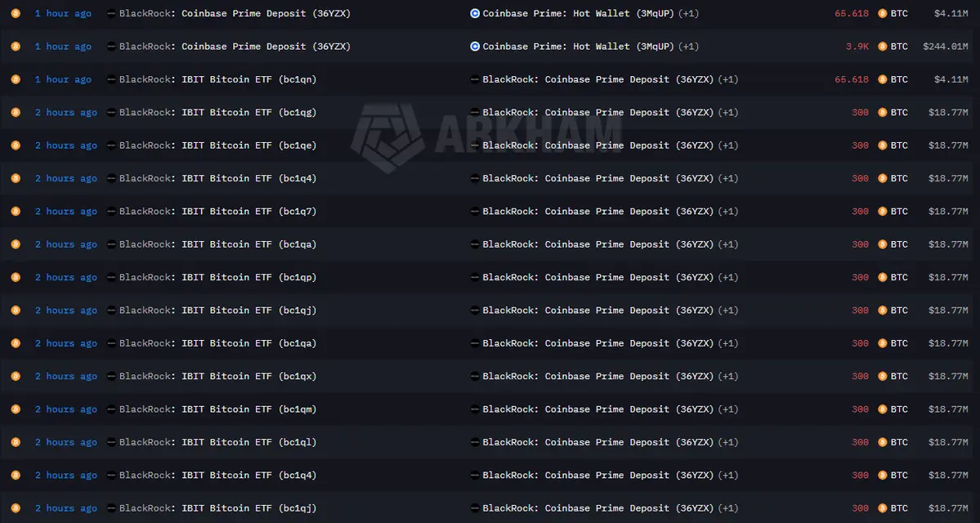This screenshot has height=523, width=980.
Task: Click the Bitcoin chain icon of the first transaction
Action: (16, 13)
